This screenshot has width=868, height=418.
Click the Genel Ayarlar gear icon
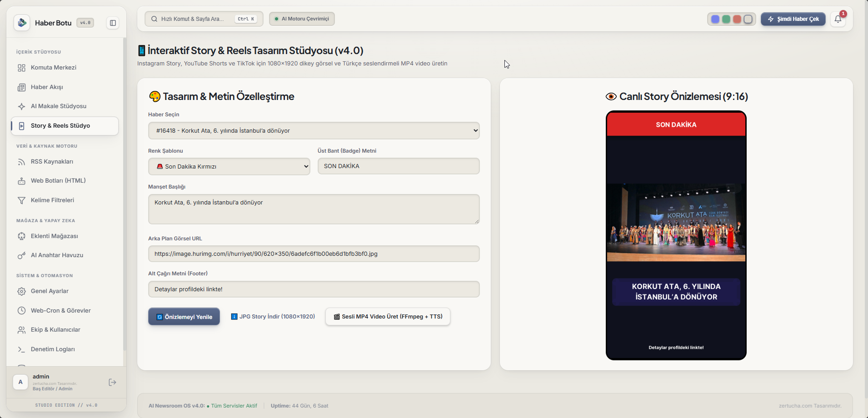coord(21,291)
